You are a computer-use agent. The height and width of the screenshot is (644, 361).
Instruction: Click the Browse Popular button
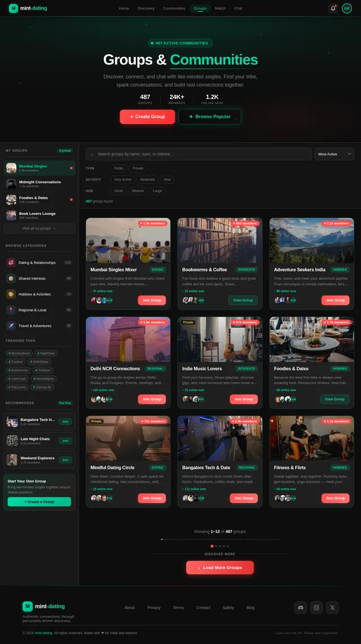210,117
